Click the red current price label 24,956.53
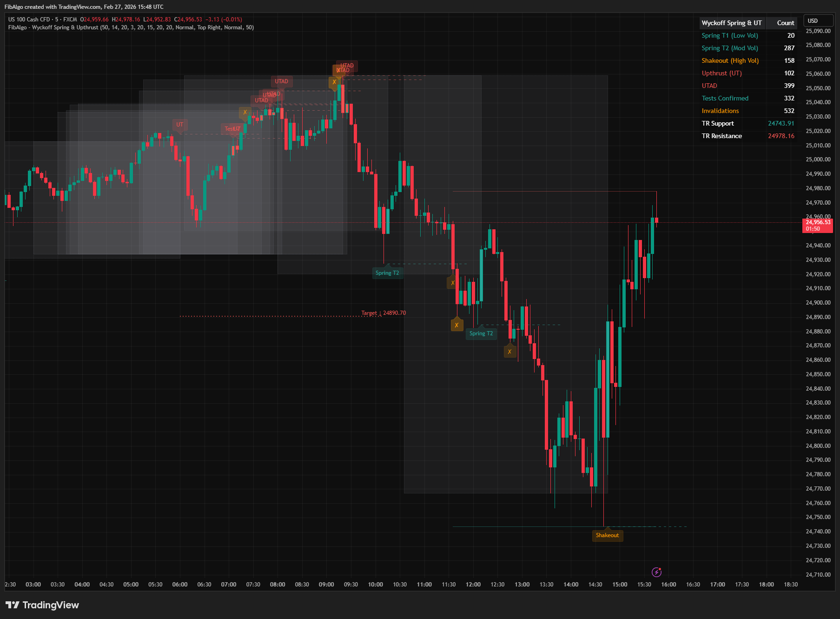Viewport: 840px width, 619px height. [818, 222]
